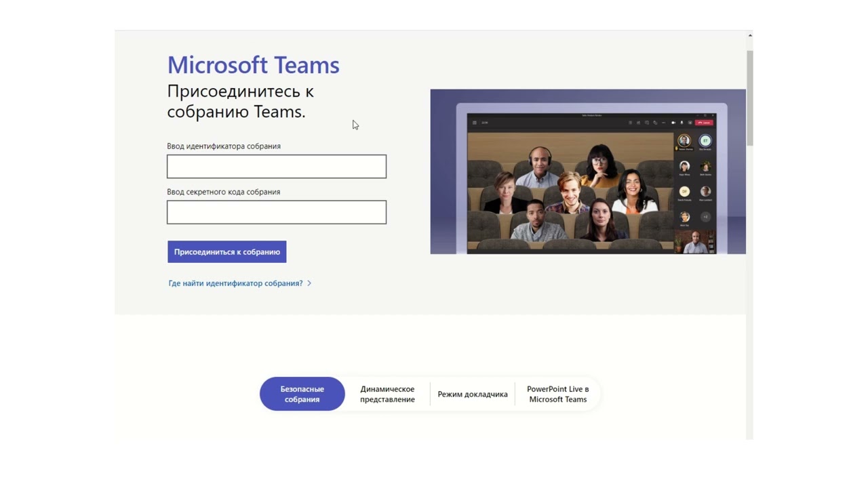Click the 'Microsoft Teams' heading
Viewport: 868px width, 488px height.
253,65
